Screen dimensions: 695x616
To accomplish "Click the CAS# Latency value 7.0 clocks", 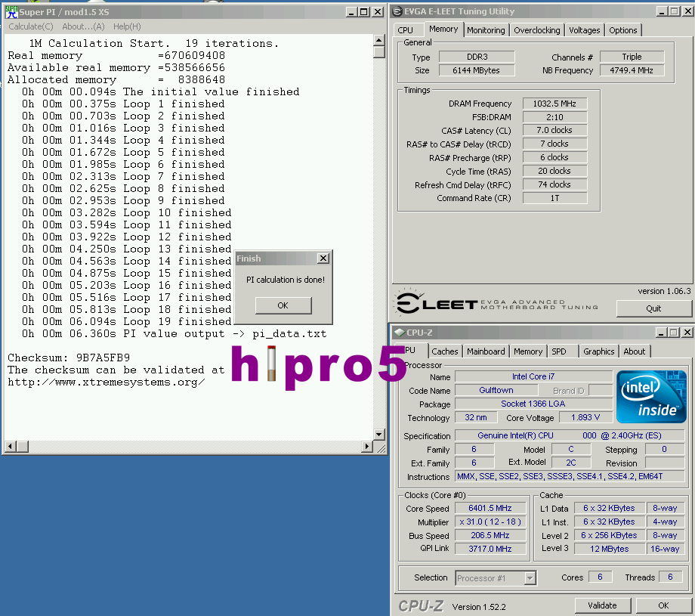I will click(554, 130).
